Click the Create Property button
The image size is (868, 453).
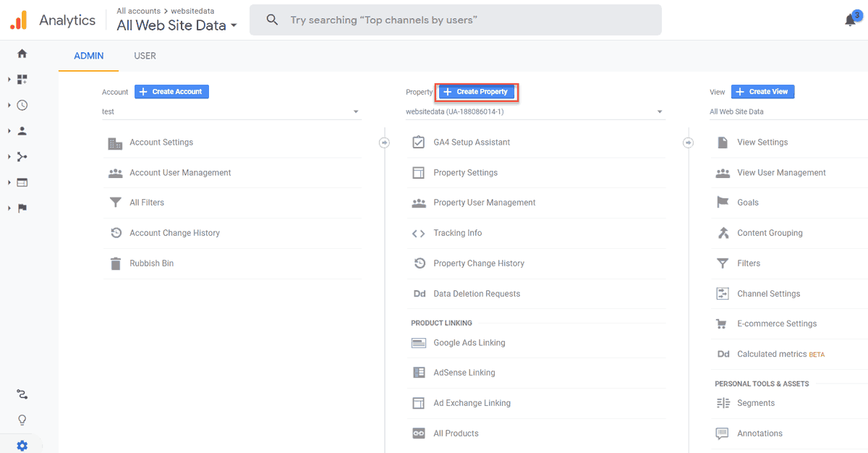pyautogui.click(x=477, y=92)
